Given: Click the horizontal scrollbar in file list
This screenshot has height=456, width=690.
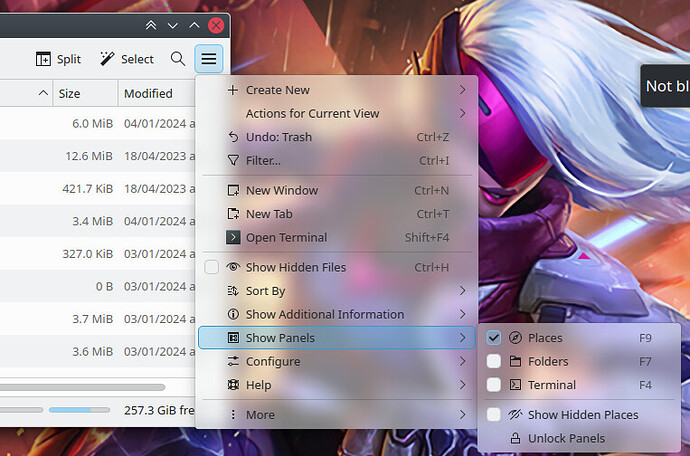Looking at the screenshot, I should tap(82, 386).
